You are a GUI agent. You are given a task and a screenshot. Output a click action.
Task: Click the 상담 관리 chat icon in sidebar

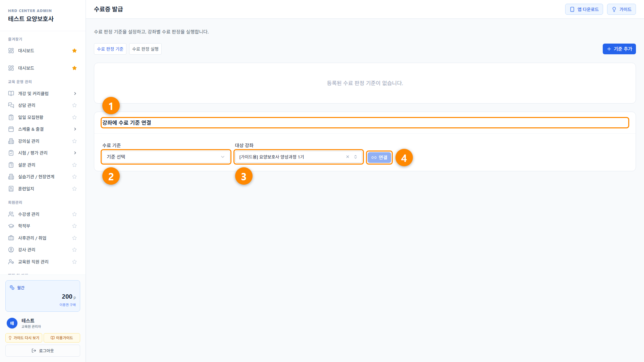11,105
